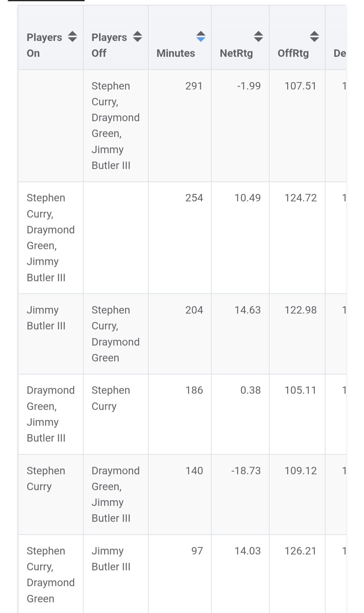Sort table by Players On column icon
The height and width of the screenshot is (613, 364).
pos(72,36)
